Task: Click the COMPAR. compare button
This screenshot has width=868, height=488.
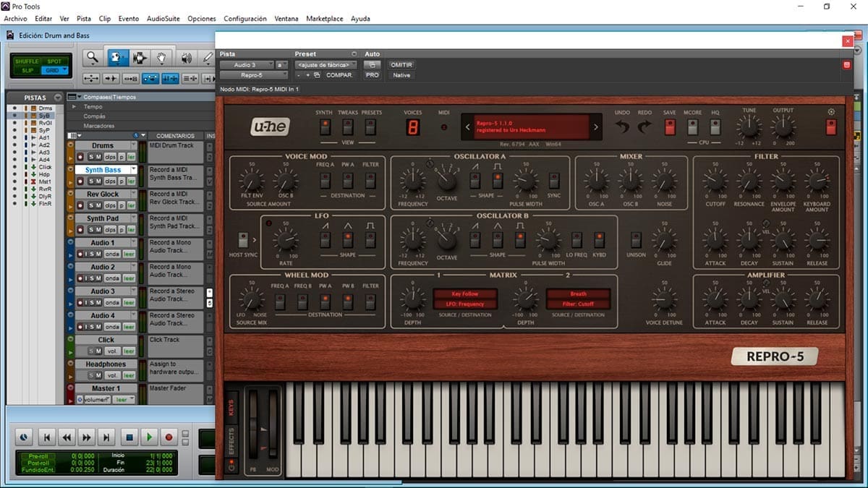Action: click(x=339, y=74)
